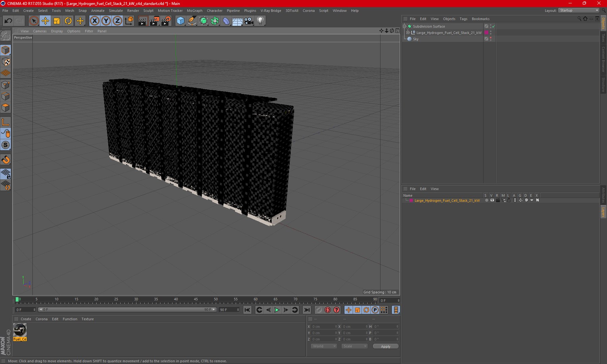Screen dimensions: 607x364
Task: Add a floor environment object
Action: (237, 21)
